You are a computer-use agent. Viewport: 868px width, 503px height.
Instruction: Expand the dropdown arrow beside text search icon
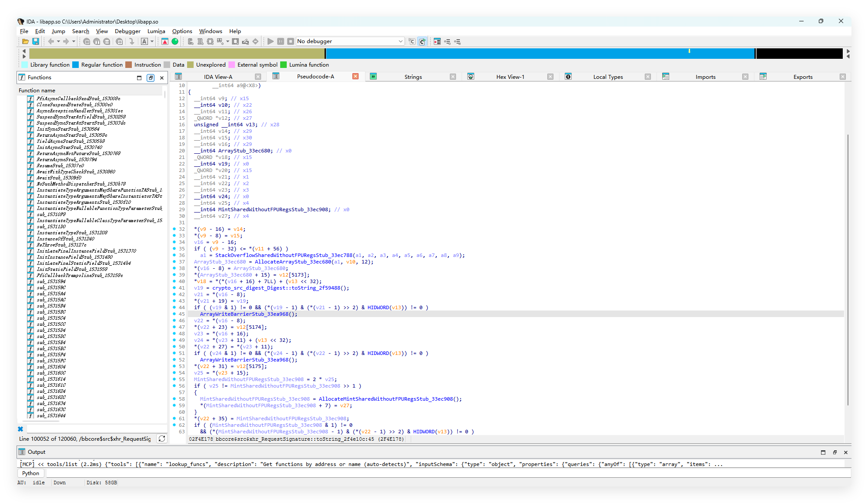click(x=152, y=41)
